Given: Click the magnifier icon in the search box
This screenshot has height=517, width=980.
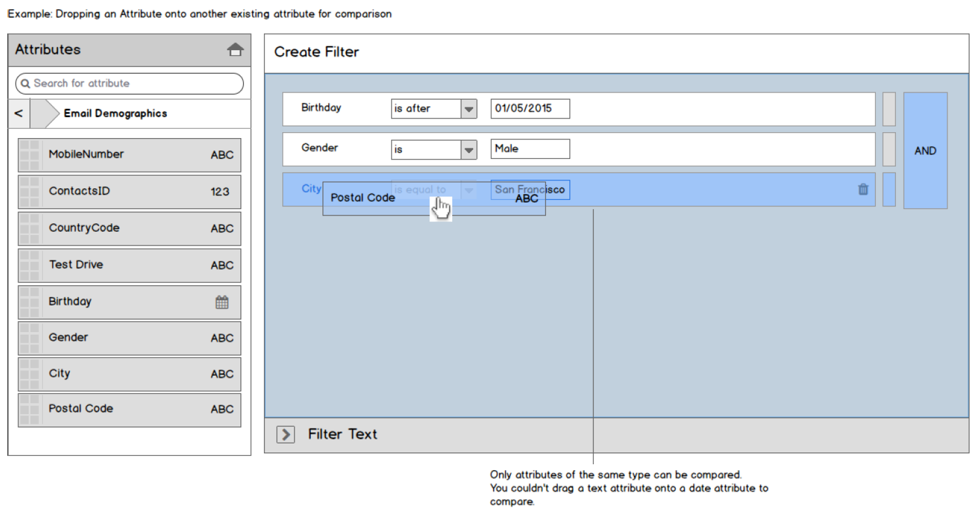Looking at the screenshot, I should [x=25, y=84].
